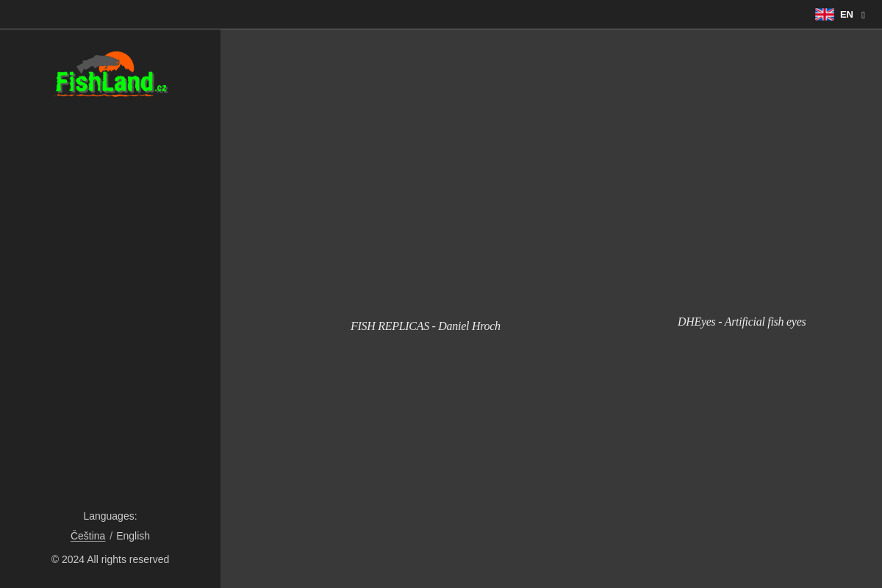This screenshot has height=588, width=882.
Task: Click the UK flag icon
Action: coord(824,14)
